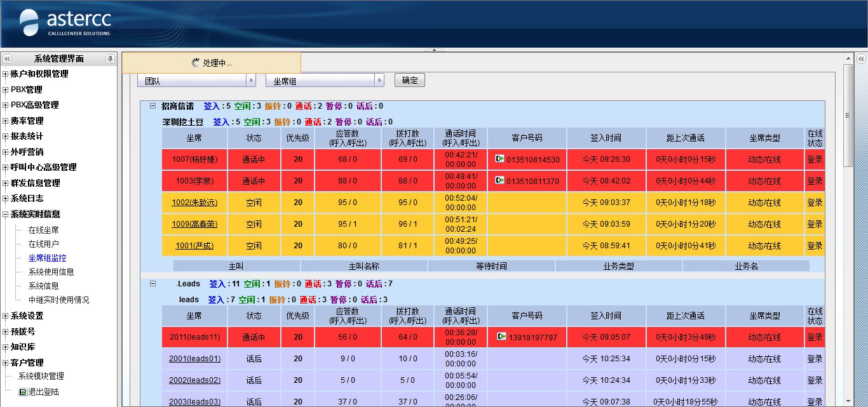Collapse the 系统实时信息 tree node

click(6, 215)
